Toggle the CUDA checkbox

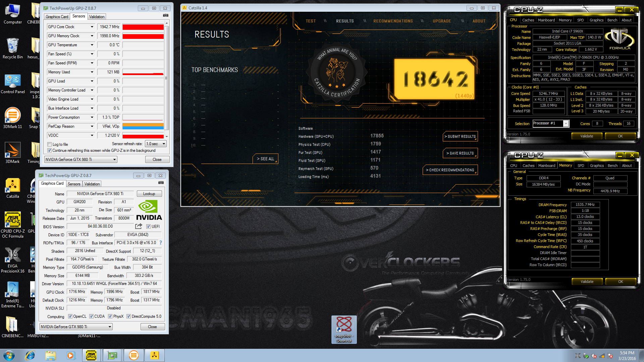point(91,316)
